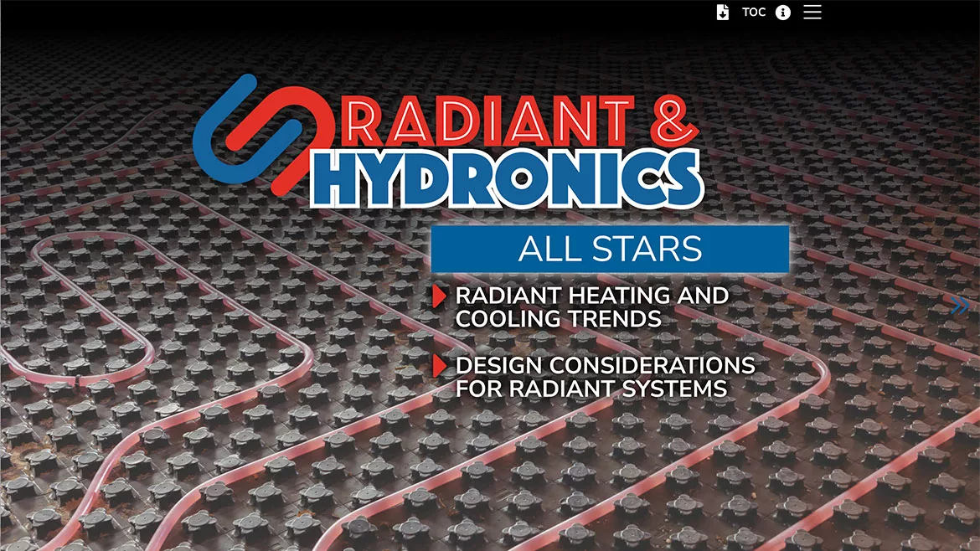Click the circular information icon
This screenshot has height=551, width=980.
click(783, 13)
